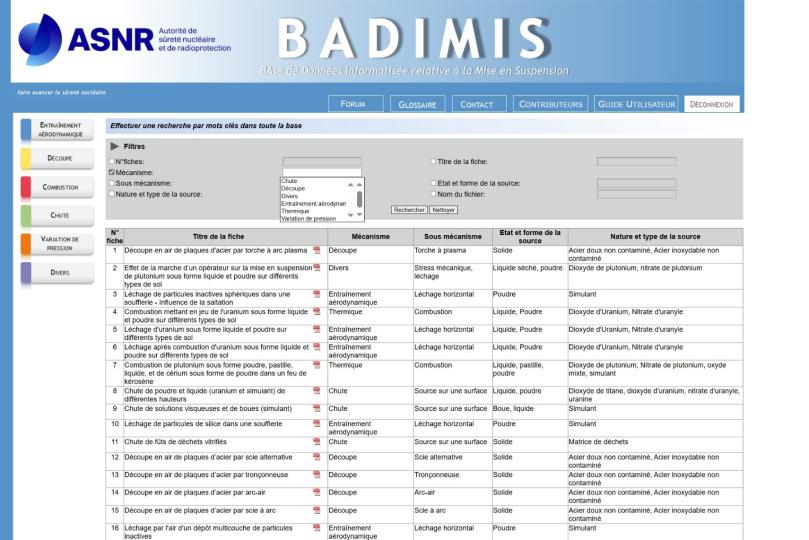Image resolution: width=809 pixels, height=540 pixels.
Task: Enable the N°fiches filter checkbox
Action: point(111,161)
